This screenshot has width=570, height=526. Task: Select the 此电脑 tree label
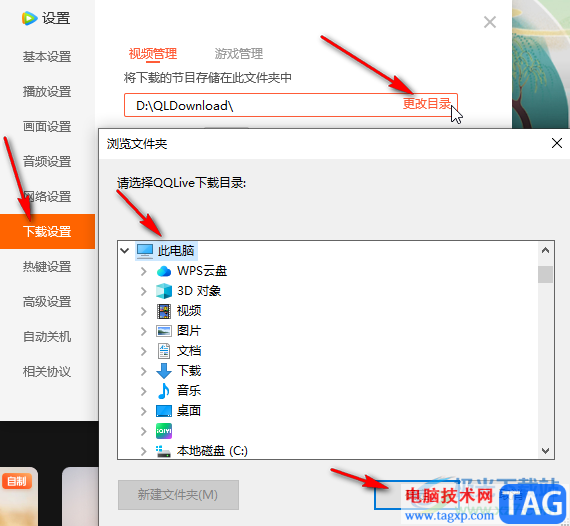point(176,251)
